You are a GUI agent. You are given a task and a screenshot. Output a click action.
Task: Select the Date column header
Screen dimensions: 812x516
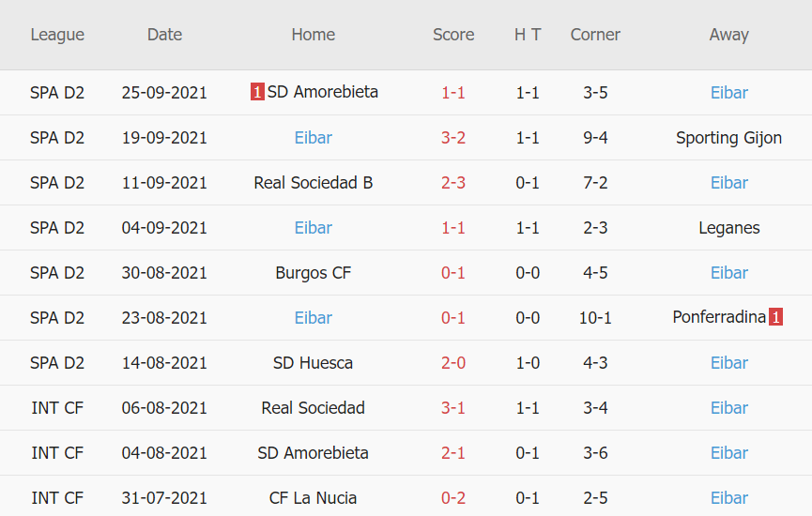coord(164,35)
